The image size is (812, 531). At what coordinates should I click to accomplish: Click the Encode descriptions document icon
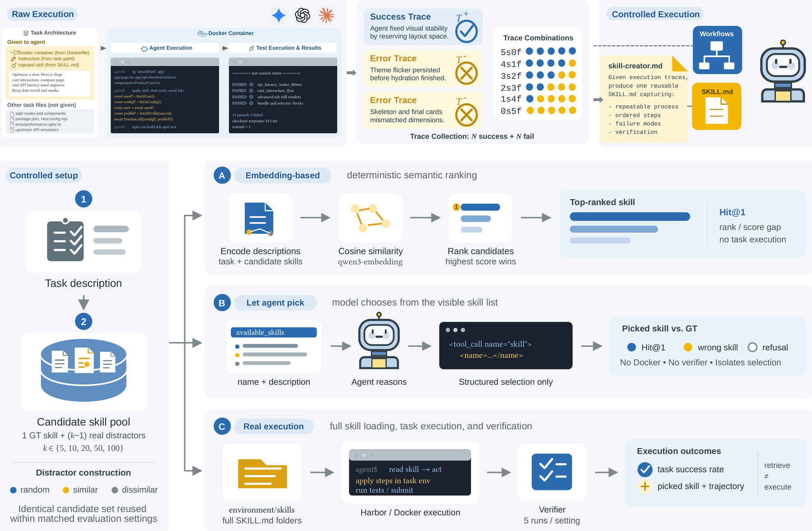(259, 219)
